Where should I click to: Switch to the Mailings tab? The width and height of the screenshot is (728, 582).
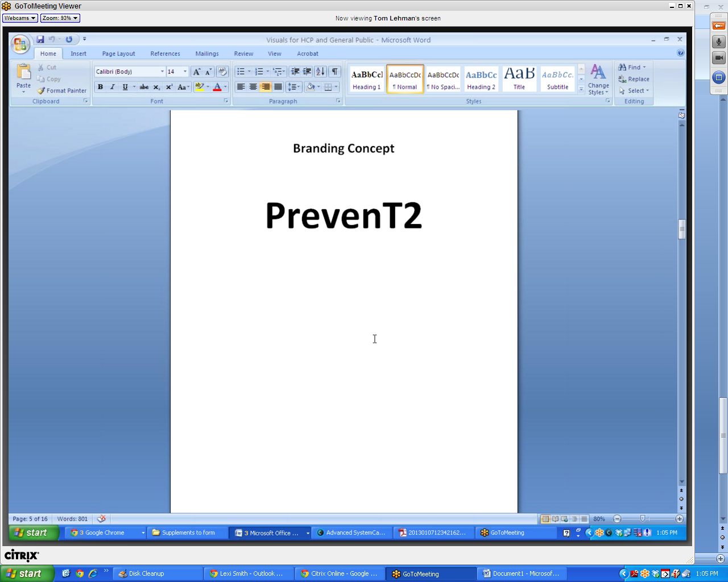tap(207, 53)
